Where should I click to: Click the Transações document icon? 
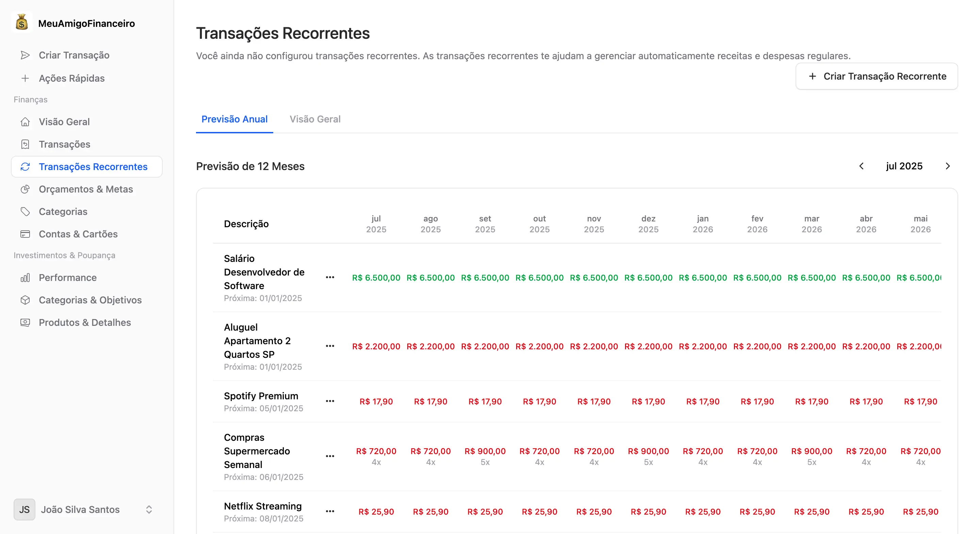25,144
